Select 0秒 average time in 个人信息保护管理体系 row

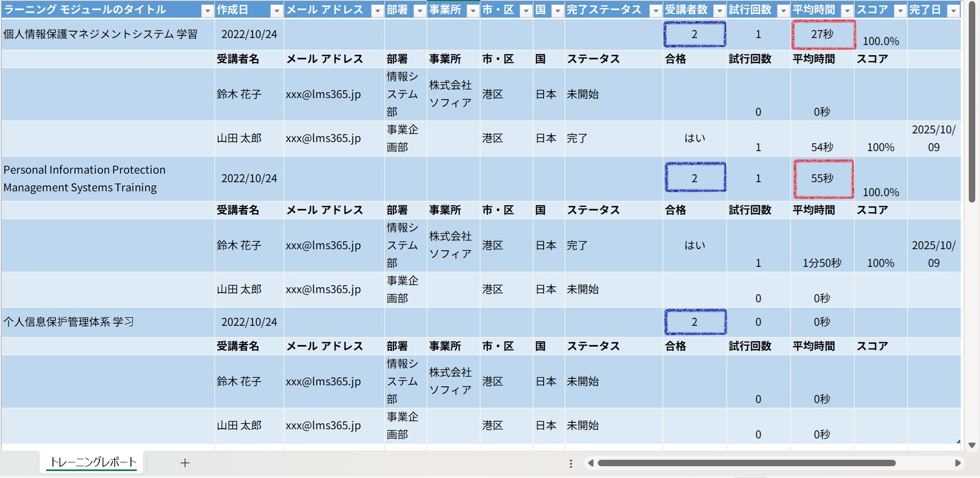click(822, 322)
